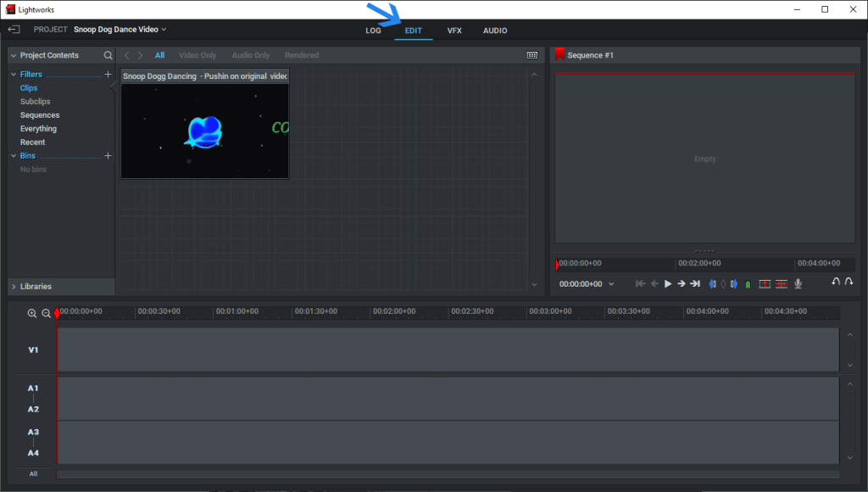Zoom out on the timeline
Screen dimensions: 868x492
pyautogui.click(x=47, y=314)
